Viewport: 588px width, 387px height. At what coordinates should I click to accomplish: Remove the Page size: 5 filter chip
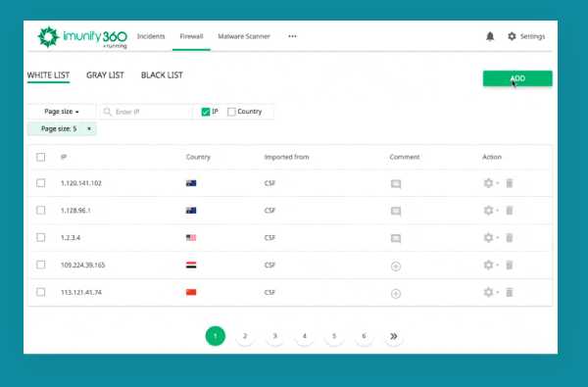pyautogui.click(x=89, y=128)
